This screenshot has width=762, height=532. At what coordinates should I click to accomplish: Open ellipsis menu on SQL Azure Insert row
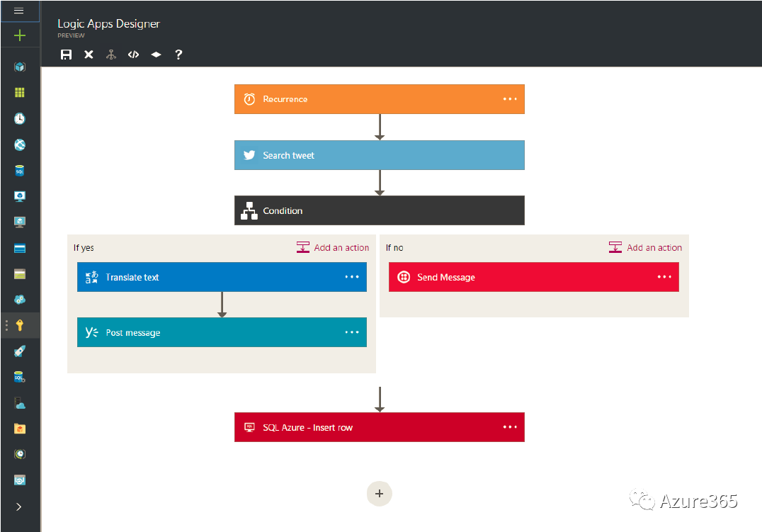tap(510, 427)
